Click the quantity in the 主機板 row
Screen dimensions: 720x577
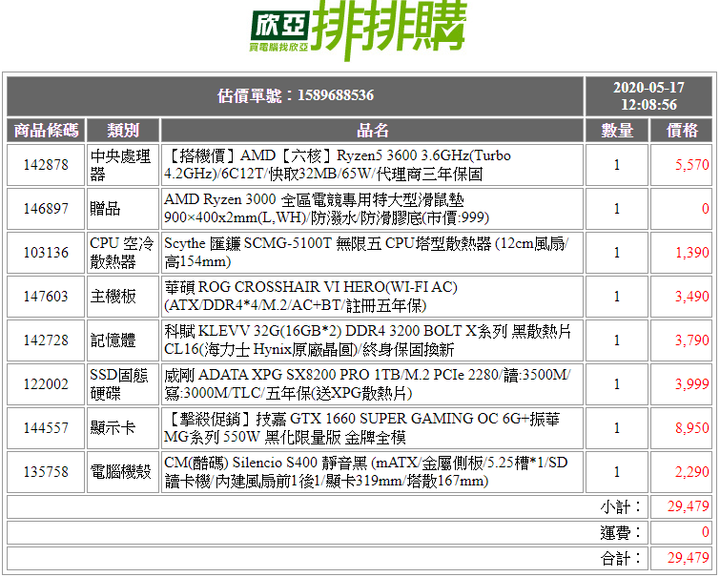pyautogui.click(x=617, y=297)
